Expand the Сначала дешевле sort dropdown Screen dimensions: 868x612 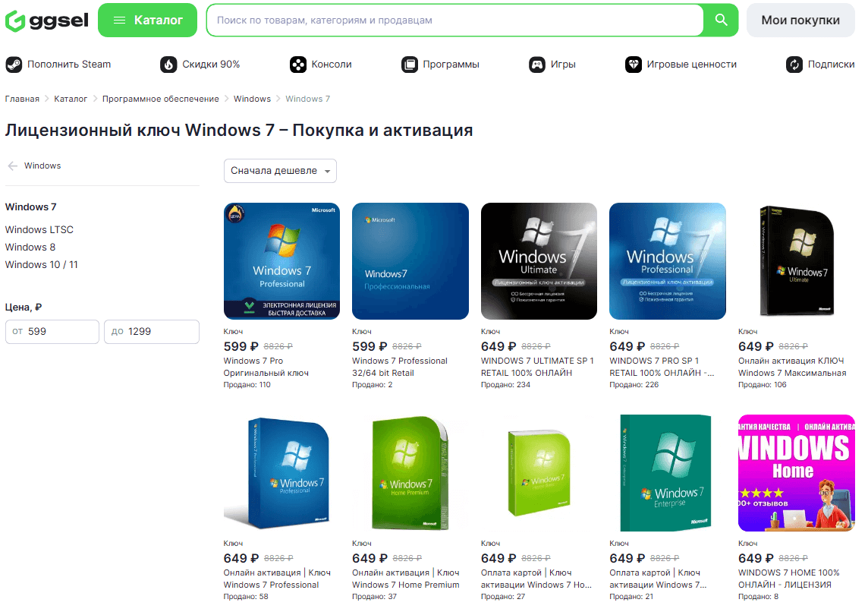[x=280, y=171]
